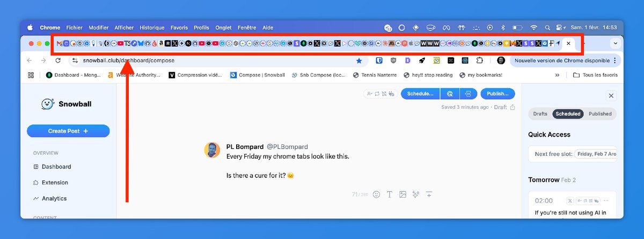Go back to previous page

pos(30,61)
